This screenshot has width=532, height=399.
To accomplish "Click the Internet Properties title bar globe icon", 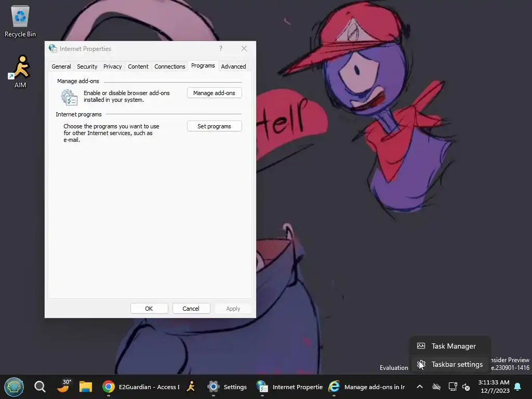I will coord(53,48).
